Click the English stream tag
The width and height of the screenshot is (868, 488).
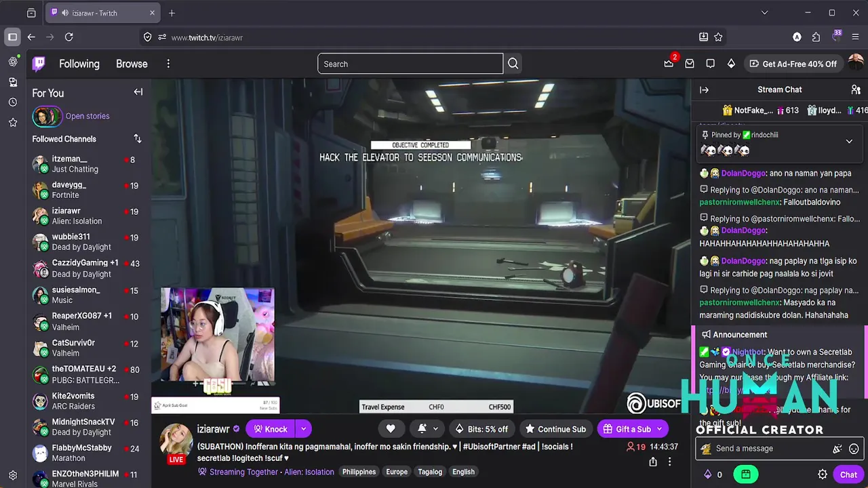pyautogui.click(x=464, y=472)
